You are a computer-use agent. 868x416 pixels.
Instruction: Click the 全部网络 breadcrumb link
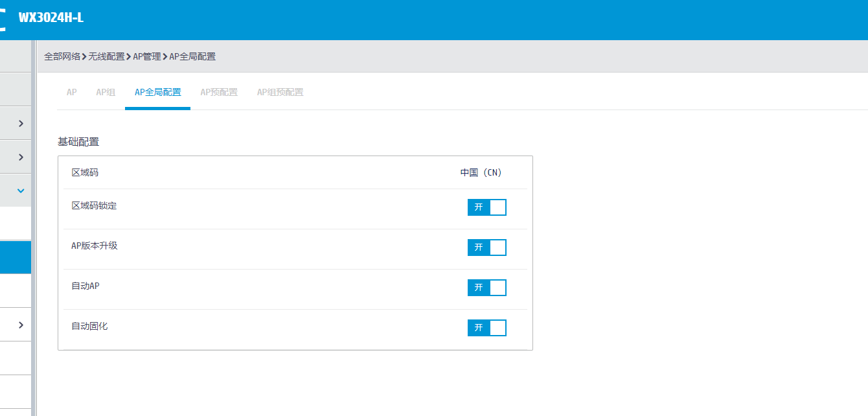pos(62,56)
